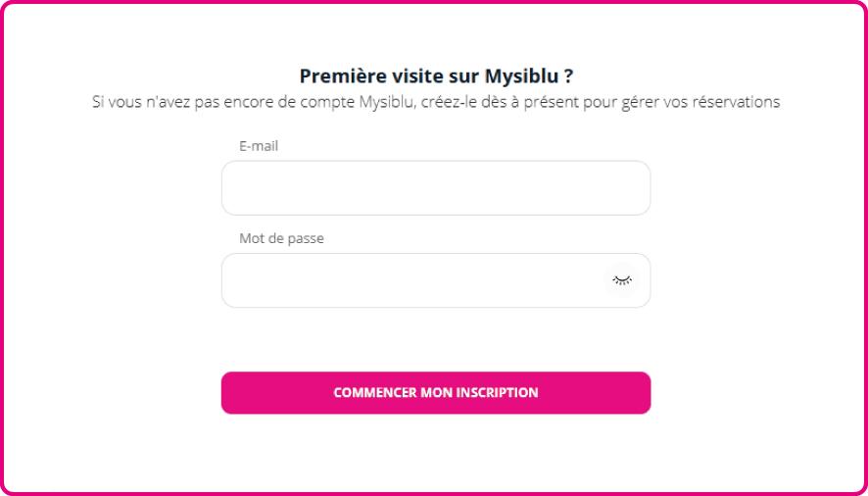Place cursor in the field under E-mail

[x=435, y=188]
